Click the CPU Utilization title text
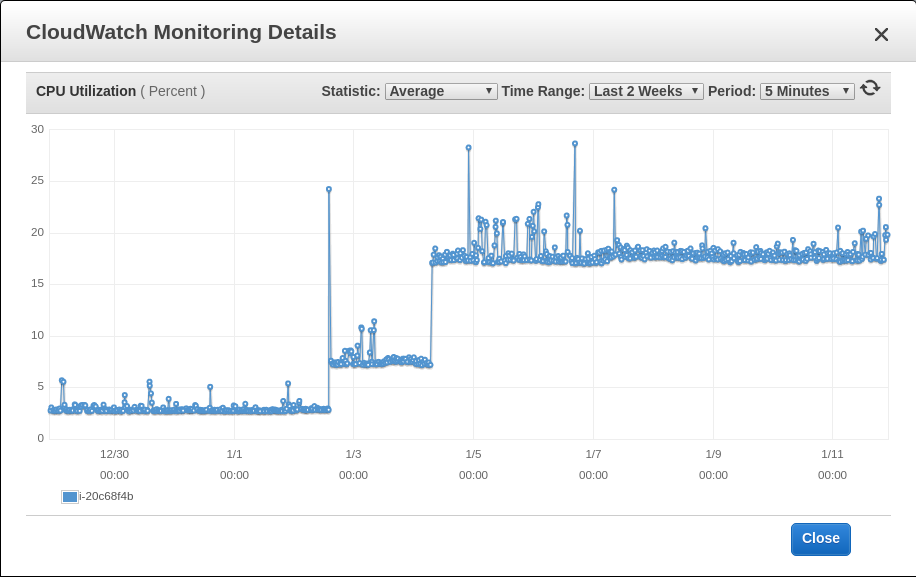This screenshot has width=916, height=577. click(x=86, y=91)
